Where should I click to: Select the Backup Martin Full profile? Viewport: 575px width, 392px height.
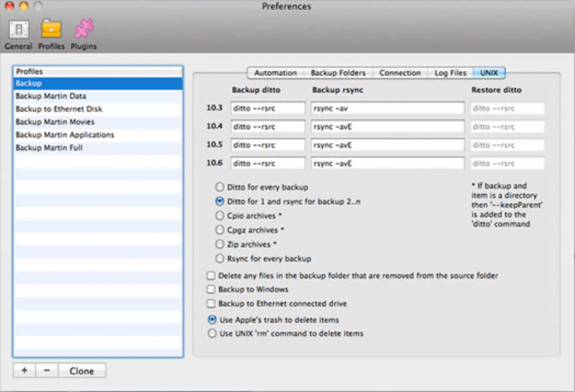(98, 148)
